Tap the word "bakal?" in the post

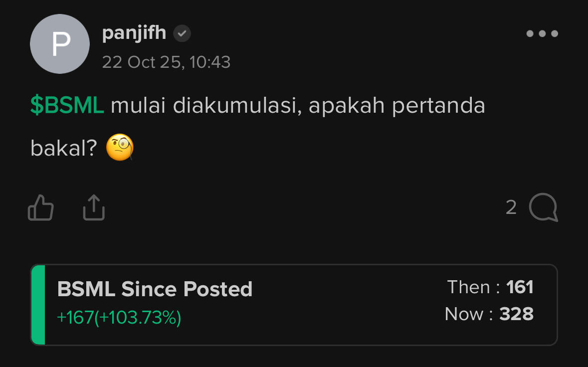(64, 149)
